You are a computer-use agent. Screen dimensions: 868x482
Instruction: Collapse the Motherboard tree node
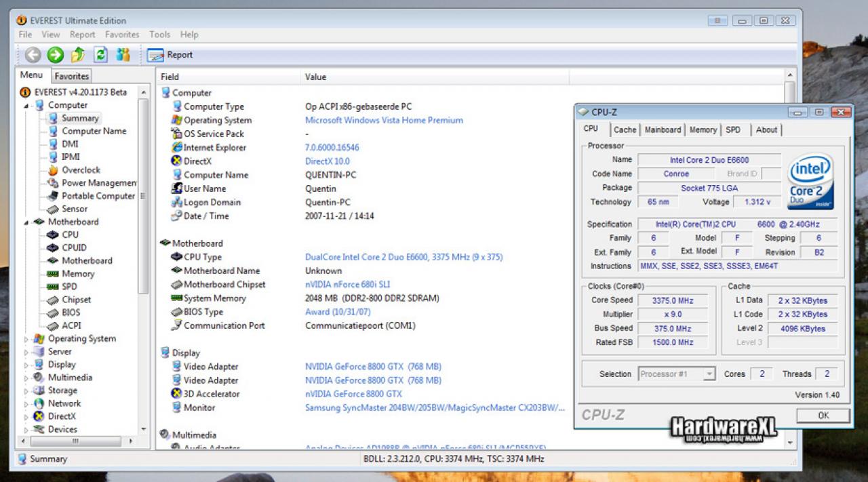[x=27, y=222]
